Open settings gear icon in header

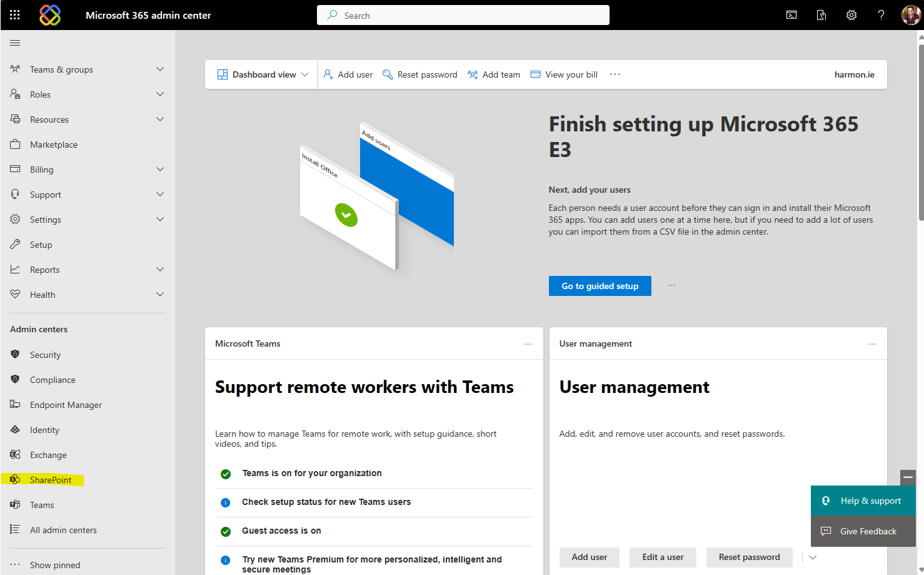pyautogui.click(x=851, y=15)
